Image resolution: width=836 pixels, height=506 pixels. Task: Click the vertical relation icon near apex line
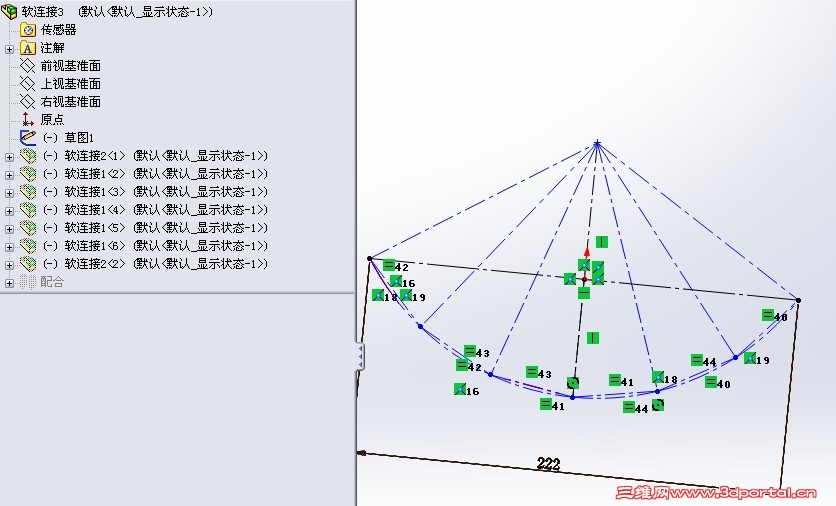601,242
